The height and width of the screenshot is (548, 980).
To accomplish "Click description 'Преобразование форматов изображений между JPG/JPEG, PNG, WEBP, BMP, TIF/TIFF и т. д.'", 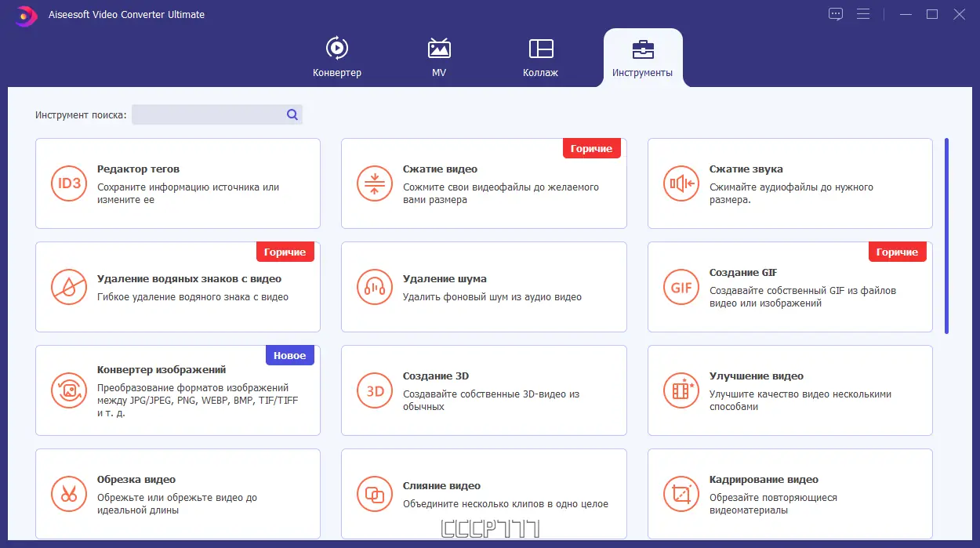I will pyautogui.click(x=198, y=401).
